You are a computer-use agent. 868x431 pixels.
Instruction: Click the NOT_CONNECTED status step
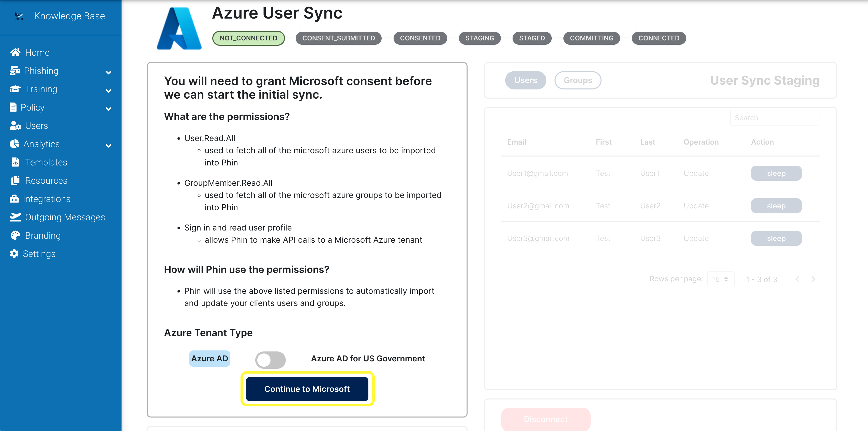[249, 38]
